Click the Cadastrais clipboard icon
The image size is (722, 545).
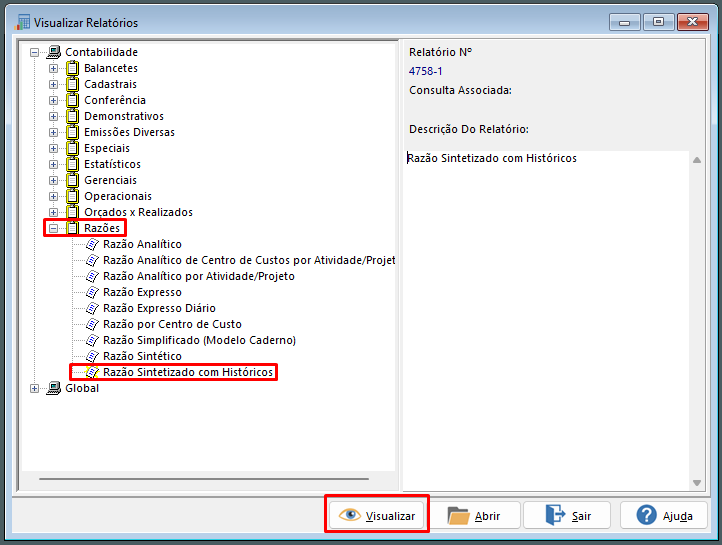[72, 84]
